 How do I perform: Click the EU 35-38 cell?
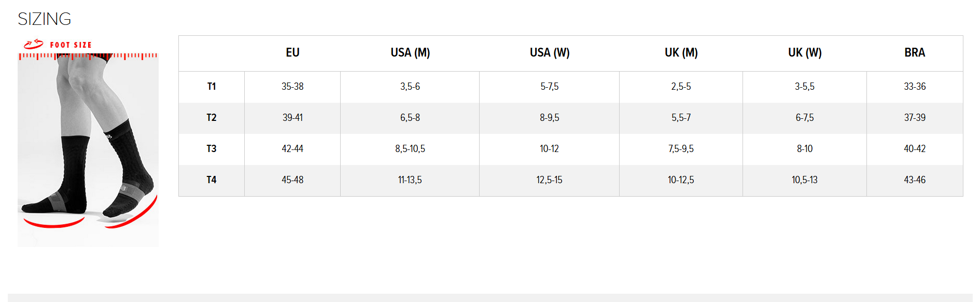pyautogui.click(x=292, y=87)
